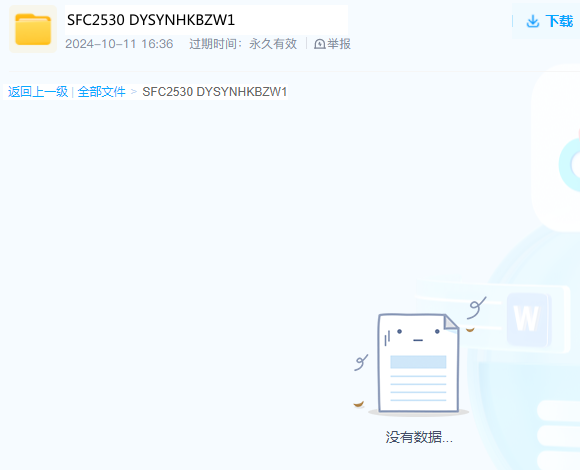Open the 举报 report link
This screenshot has width=580, height=470.
point(339,44)
